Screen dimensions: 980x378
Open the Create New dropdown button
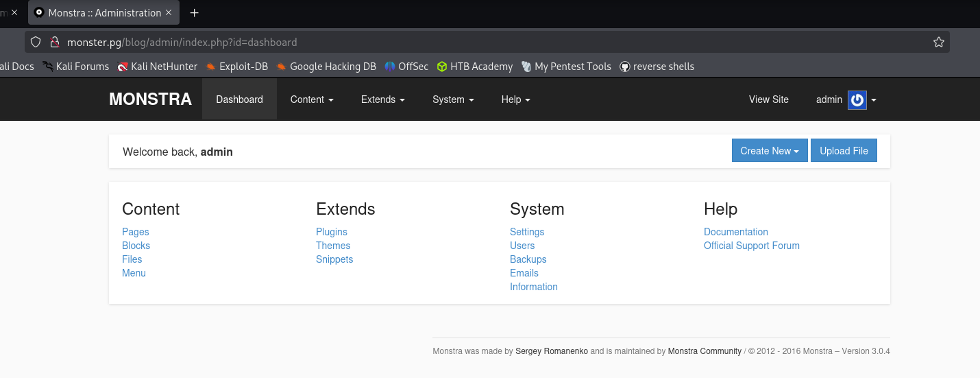coord(770,151)
